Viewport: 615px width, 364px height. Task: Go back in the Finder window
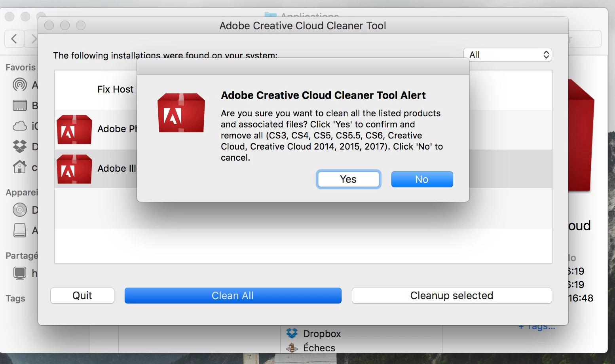click(14, 39)
